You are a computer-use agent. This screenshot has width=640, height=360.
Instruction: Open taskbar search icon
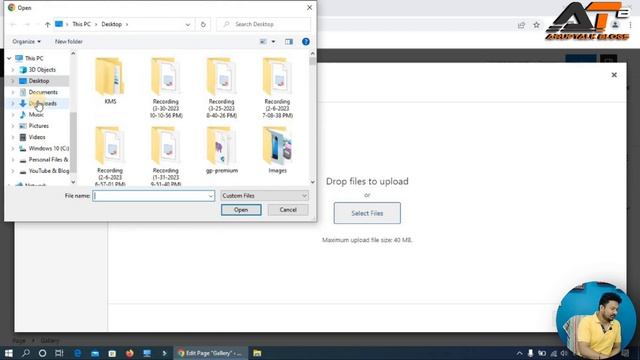pyautogui.click(x=26, y=353)
